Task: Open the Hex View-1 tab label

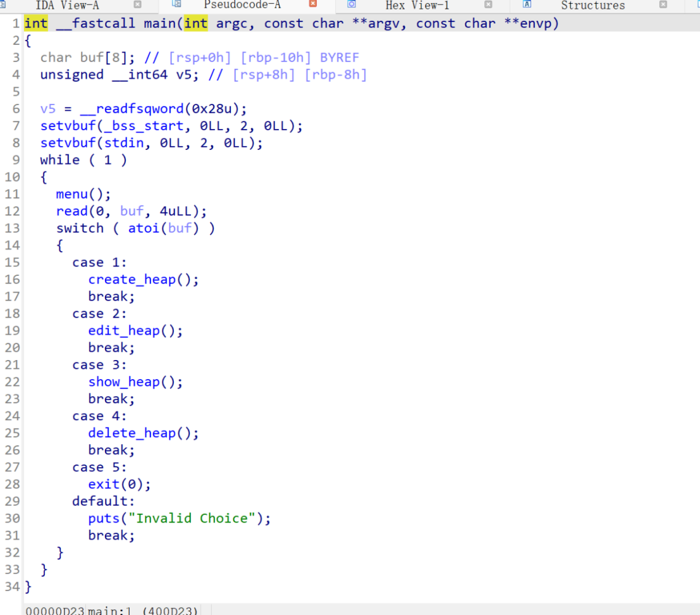Action: (417, 5)
